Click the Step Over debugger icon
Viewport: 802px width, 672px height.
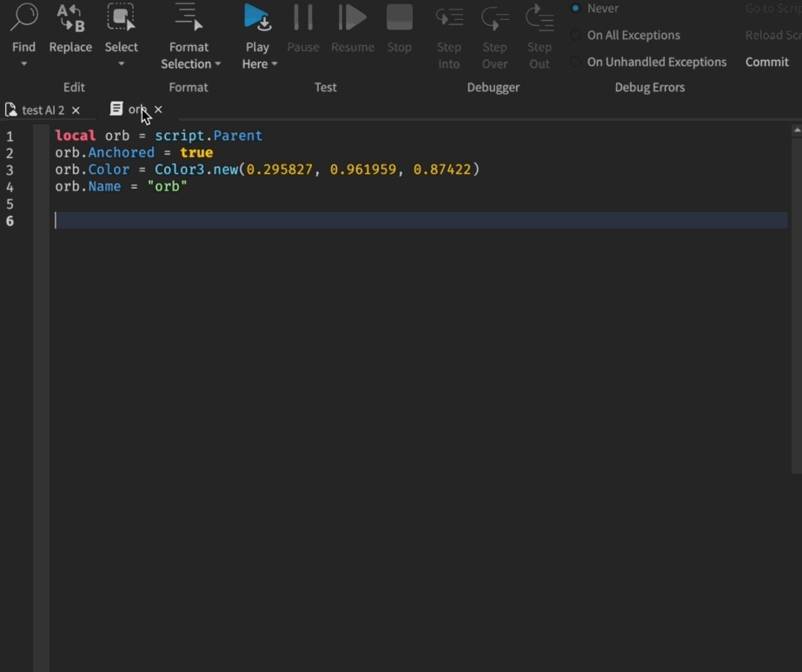pyautogui.click(x=494, y=18)
